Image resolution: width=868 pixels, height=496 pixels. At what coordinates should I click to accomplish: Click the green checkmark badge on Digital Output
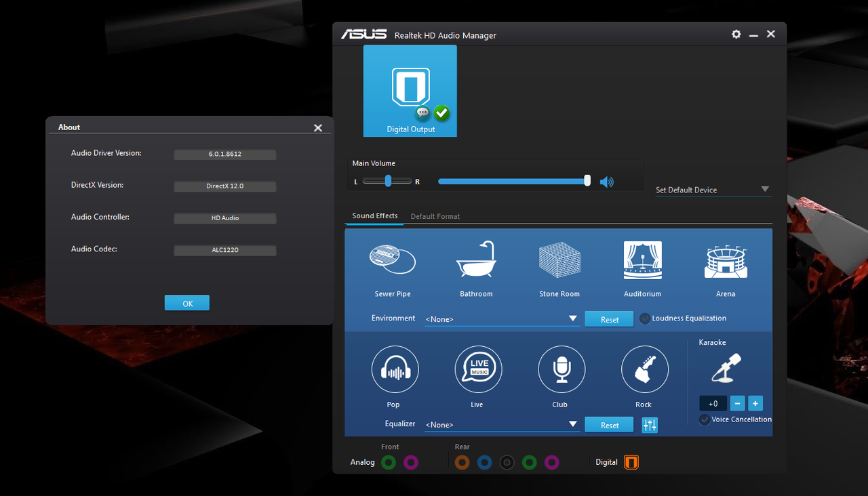point(442,112)
